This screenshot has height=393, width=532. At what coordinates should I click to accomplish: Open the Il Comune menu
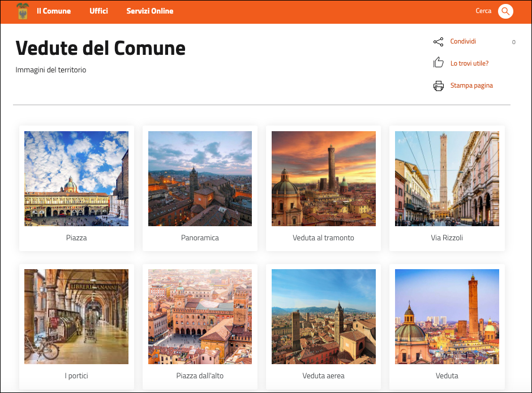point(54,11)
